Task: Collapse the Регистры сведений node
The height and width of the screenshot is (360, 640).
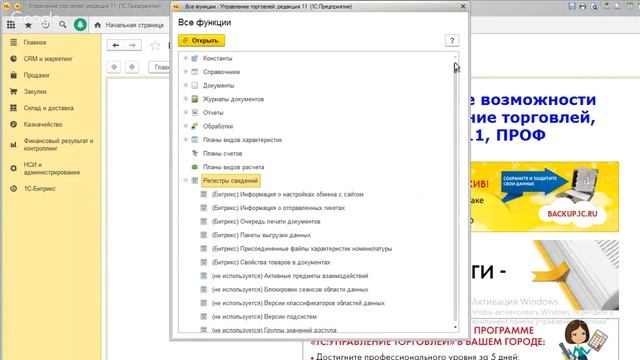Action: [186, 180]
